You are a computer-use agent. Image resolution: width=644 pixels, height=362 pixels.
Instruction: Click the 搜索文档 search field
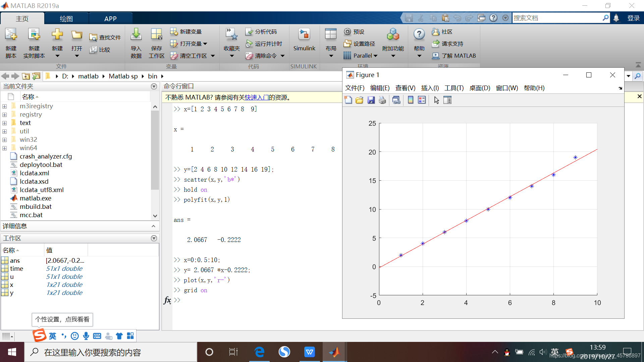[x=557, y=18]
